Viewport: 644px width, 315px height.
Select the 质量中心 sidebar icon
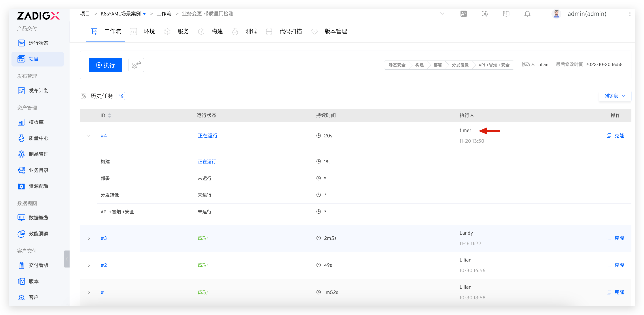(x=21, y=138)
